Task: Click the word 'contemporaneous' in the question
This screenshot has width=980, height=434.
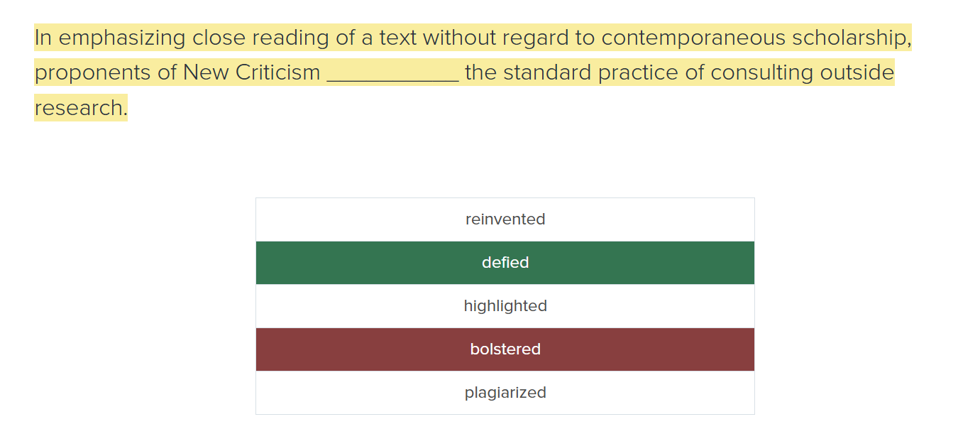Action: 693,38
